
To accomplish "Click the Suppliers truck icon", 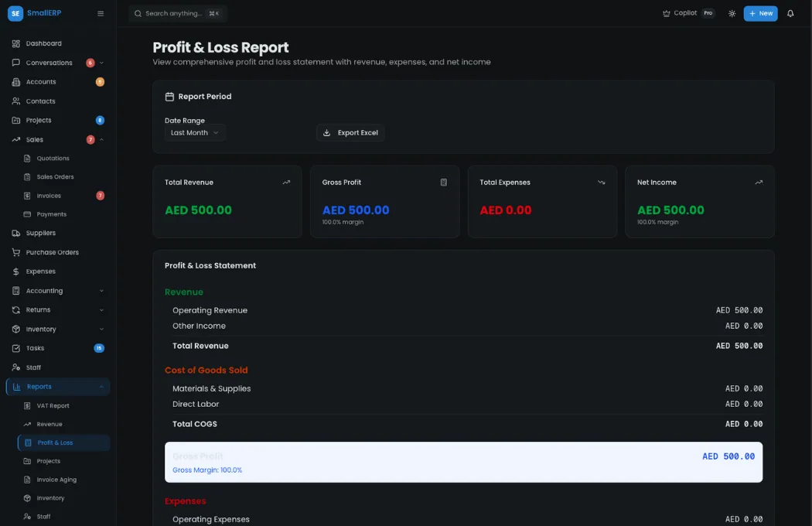I will pos(16,233).
